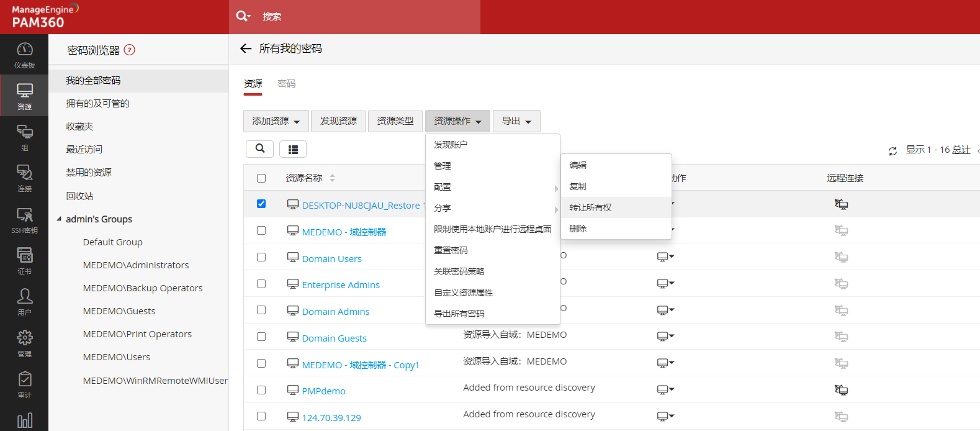This screenshot has width=980, height=431.
Task: Open the 审计 audit sidebar icon
Action: coord(24,384)
